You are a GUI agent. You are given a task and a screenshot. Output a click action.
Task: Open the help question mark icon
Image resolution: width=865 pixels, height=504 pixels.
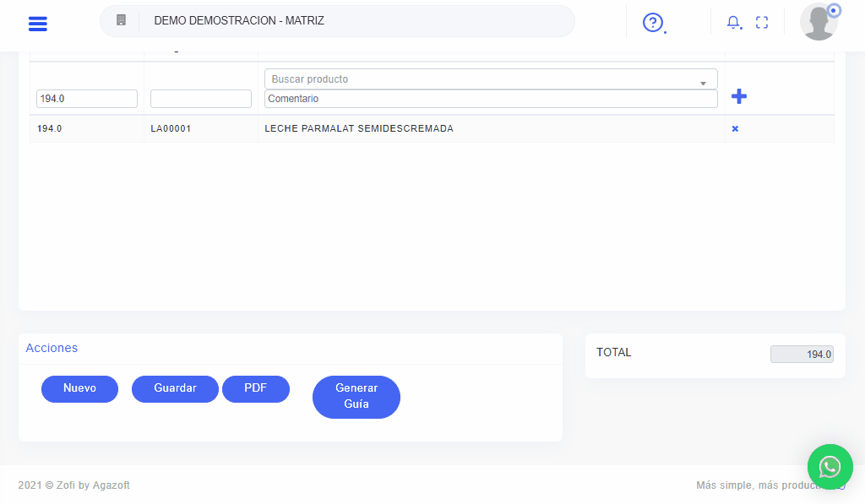652,23
